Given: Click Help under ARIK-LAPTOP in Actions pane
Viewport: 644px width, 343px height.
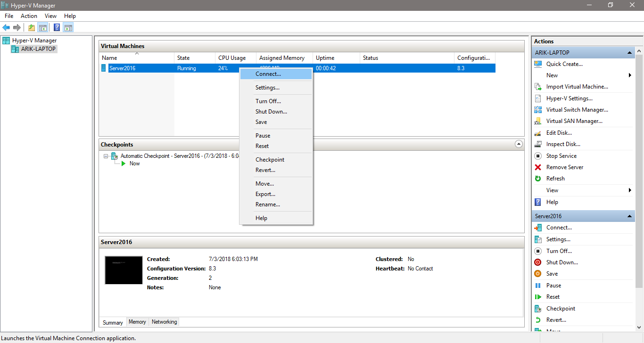Looking at the screenshot, I should (x=552, y=202).
